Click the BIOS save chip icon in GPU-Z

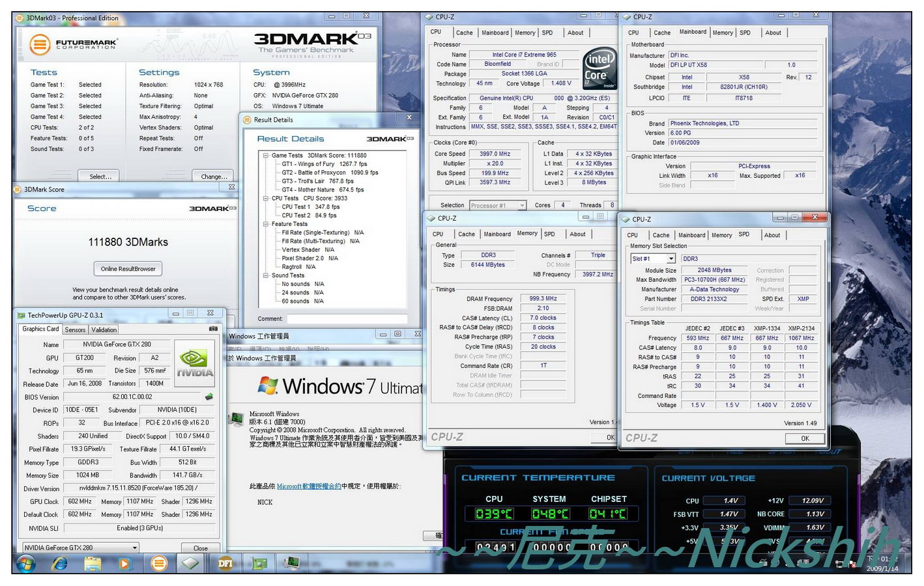coord(209,397)
